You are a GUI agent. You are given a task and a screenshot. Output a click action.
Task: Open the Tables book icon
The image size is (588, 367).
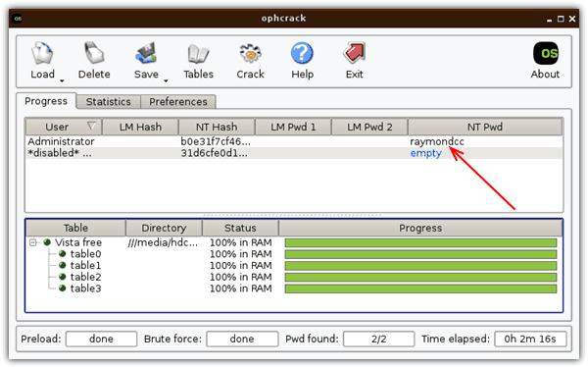click(198, 54)
